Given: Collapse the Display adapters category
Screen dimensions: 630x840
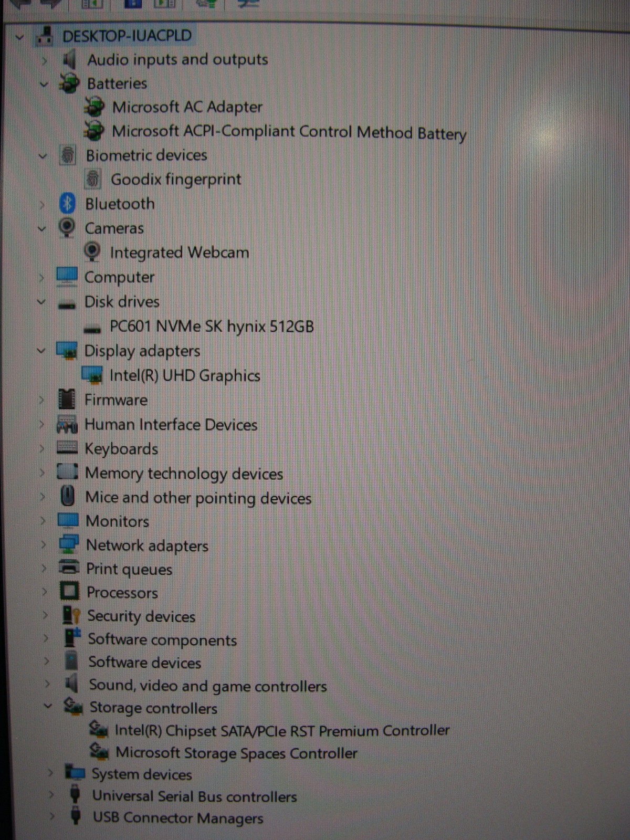Looking at the screenshot, I should (41, 351).
